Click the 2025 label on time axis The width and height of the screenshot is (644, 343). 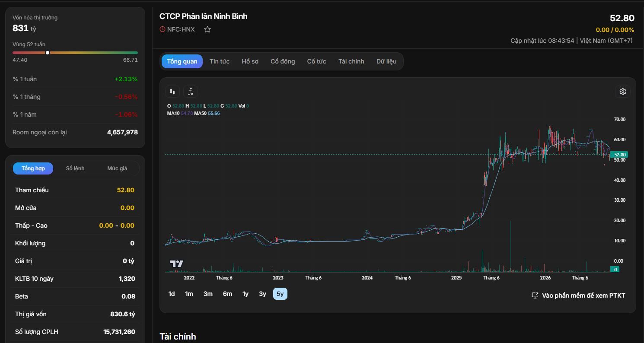click(x=456, y=278)
